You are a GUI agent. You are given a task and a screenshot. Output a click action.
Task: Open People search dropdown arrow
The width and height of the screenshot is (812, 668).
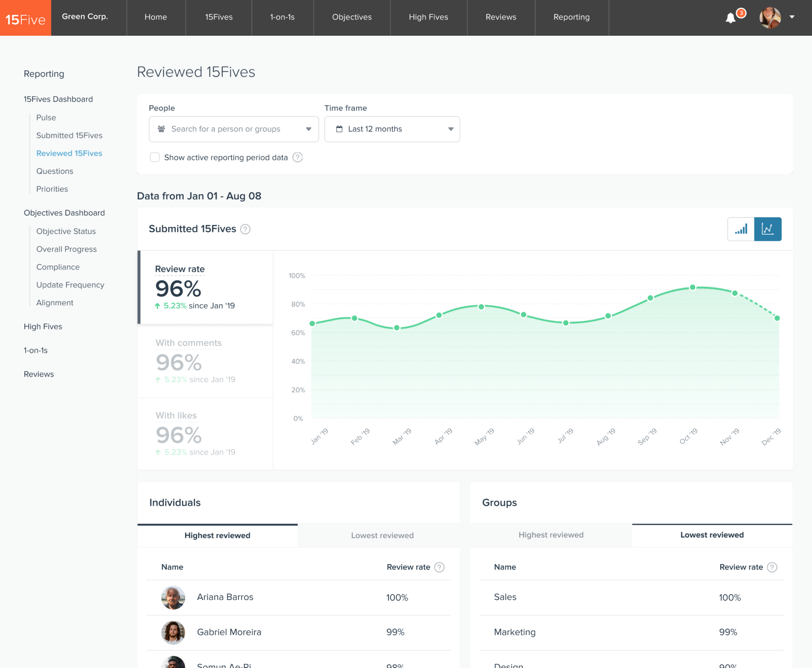click(x=308, y=129)
